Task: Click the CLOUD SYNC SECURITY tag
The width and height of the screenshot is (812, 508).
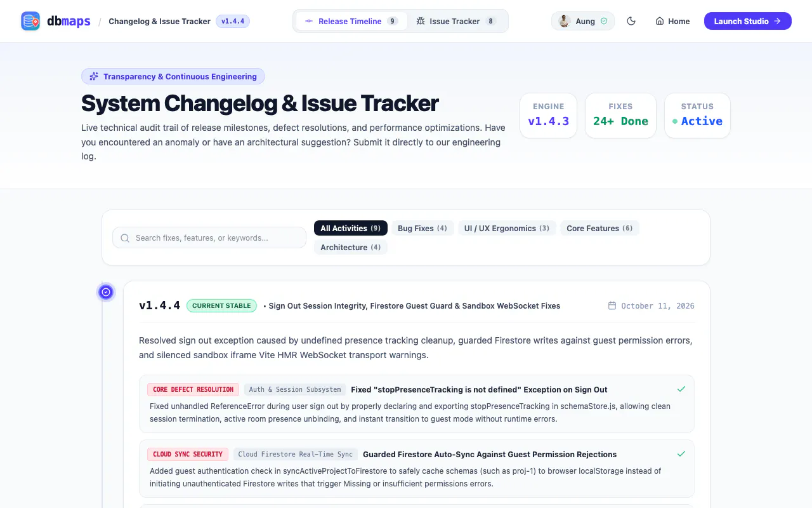Action: click(188, 454)
